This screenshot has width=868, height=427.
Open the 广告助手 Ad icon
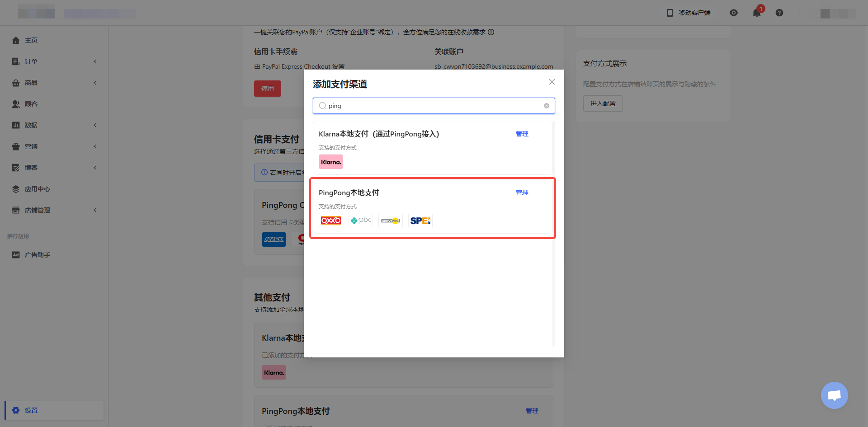16,255
